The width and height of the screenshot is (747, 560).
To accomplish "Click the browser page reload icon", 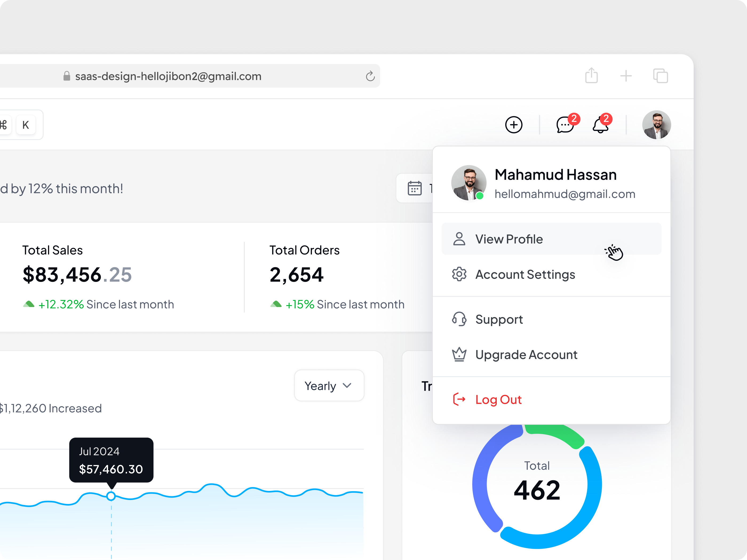I will (x=370, y=76).
